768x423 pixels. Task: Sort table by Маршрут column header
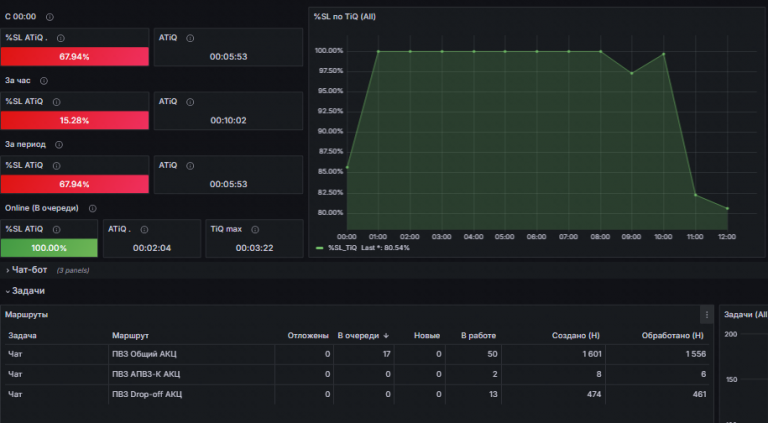coord(130,336)
